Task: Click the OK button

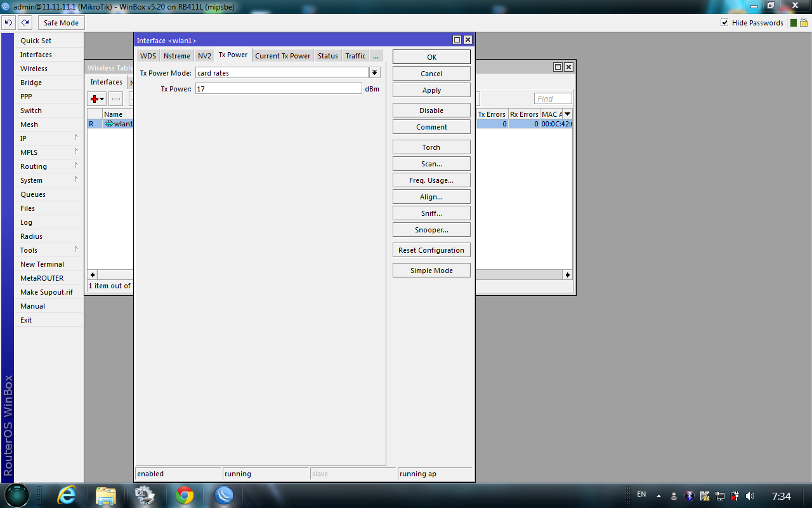Action: [431, 57]
